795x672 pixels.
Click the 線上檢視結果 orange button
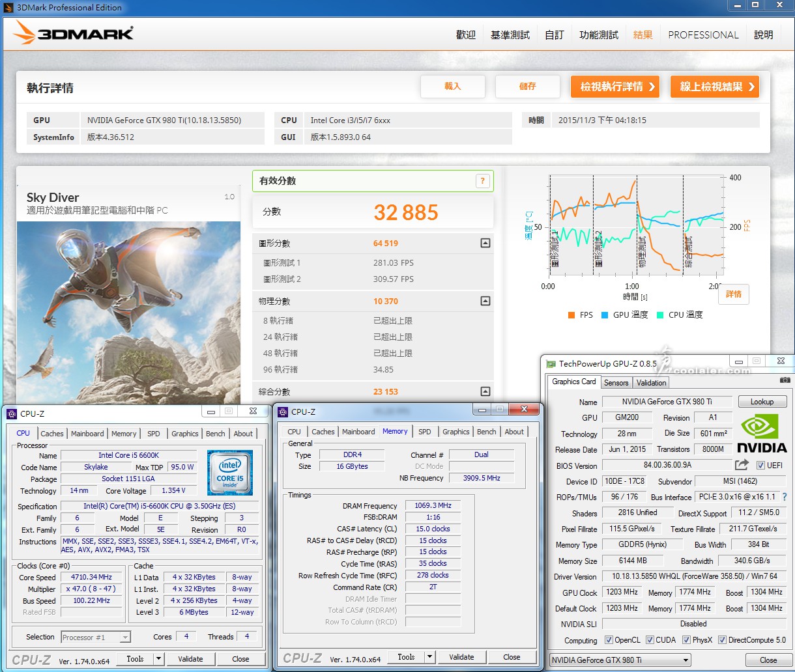[715, 87]
